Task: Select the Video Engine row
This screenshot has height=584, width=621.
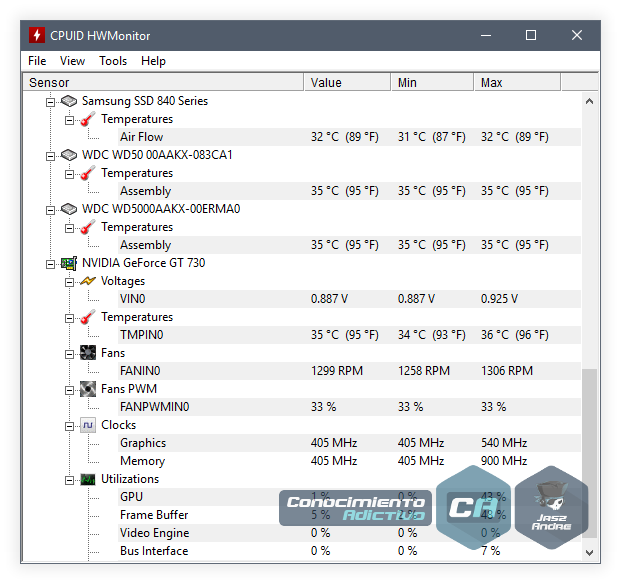Action: click(x=350, y=533)
